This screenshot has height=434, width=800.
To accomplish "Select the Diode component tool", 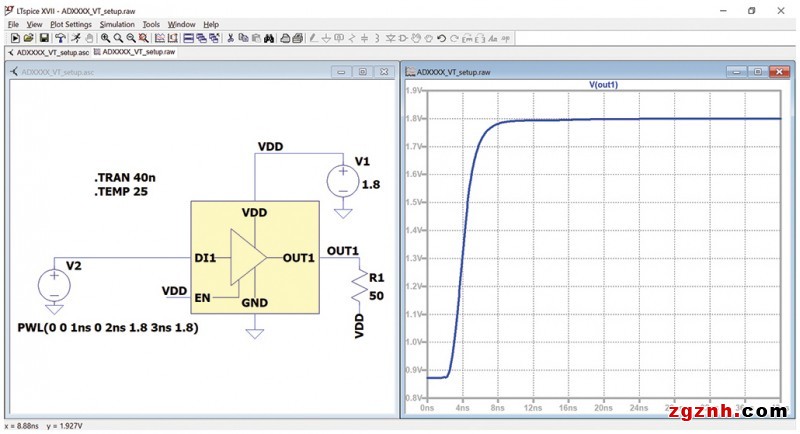I will tap(391, 38).
